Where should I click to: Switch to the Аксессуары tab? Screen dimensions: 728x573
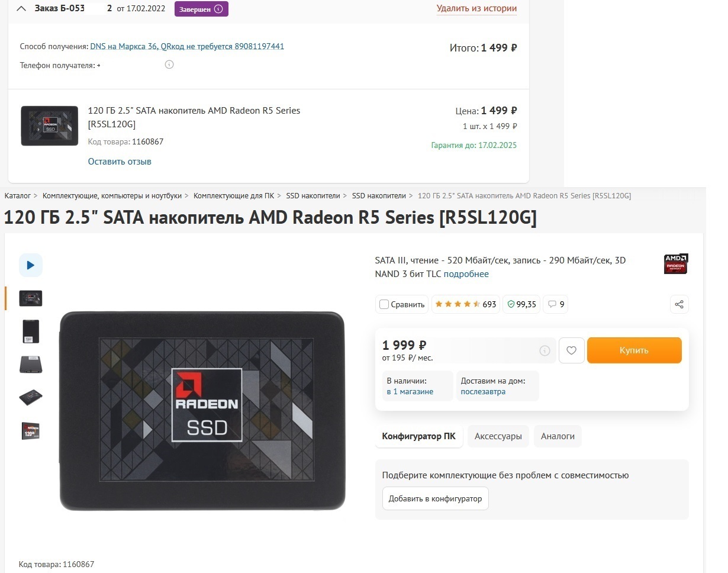pos(498,436)
